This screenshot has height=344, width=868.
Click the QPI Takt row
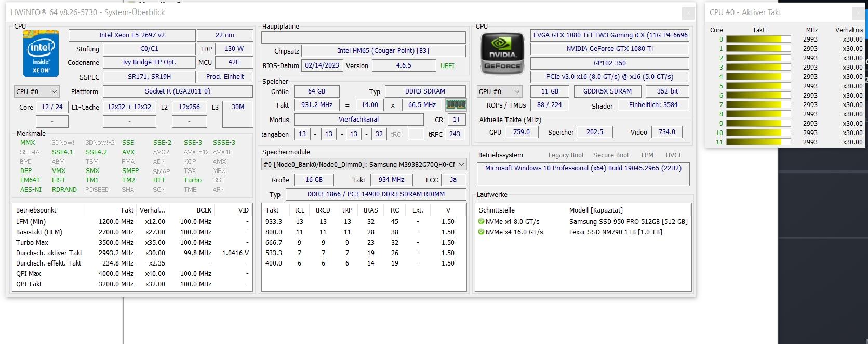coord(132,284)
